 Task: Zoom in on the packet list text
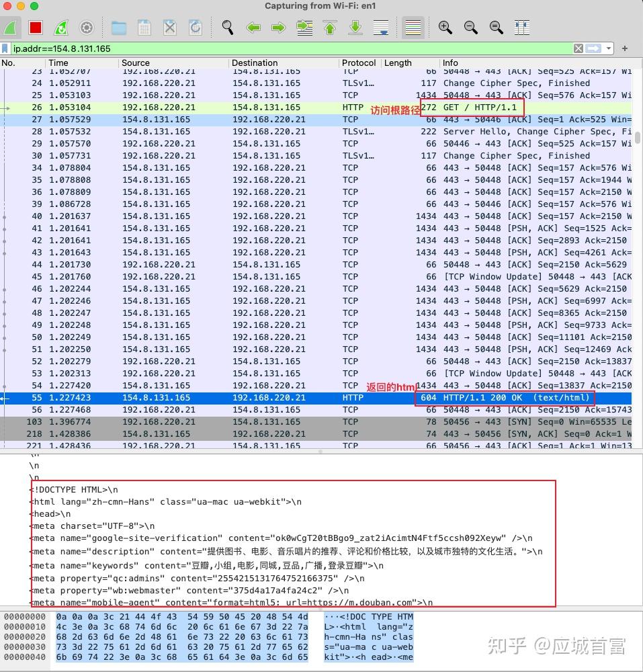tap(445, 28)
